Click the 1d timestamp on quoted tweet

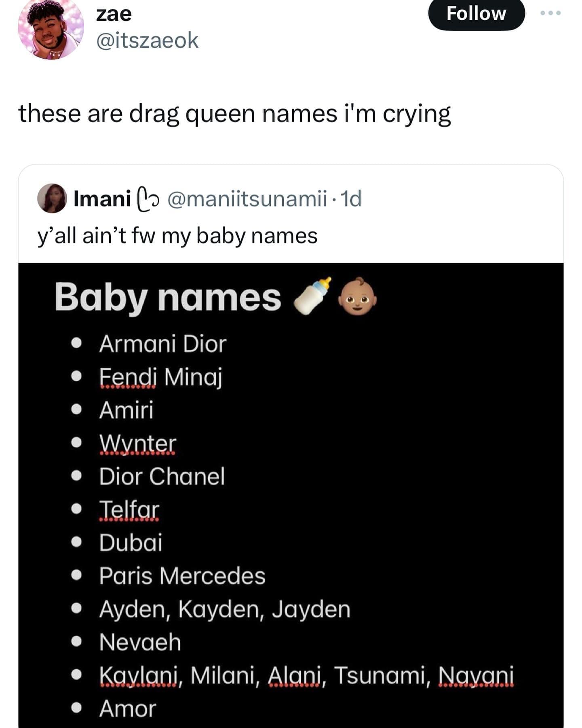tap(351, 199)
